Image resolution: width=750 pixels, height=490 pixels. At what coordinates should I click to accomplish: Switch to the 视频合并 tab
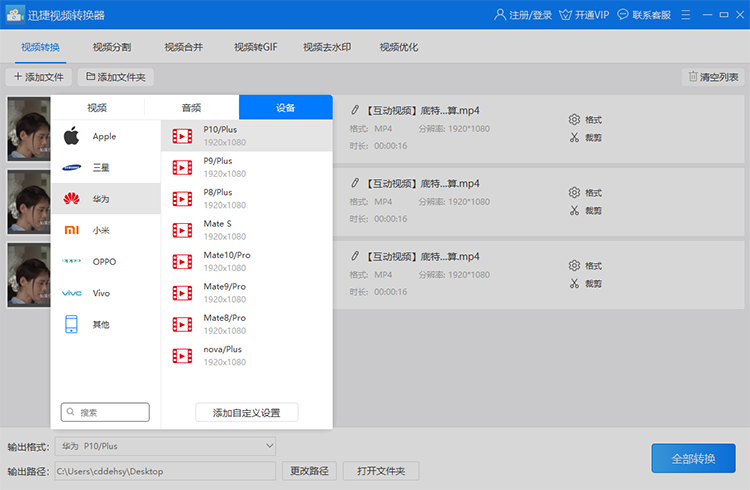184,47
